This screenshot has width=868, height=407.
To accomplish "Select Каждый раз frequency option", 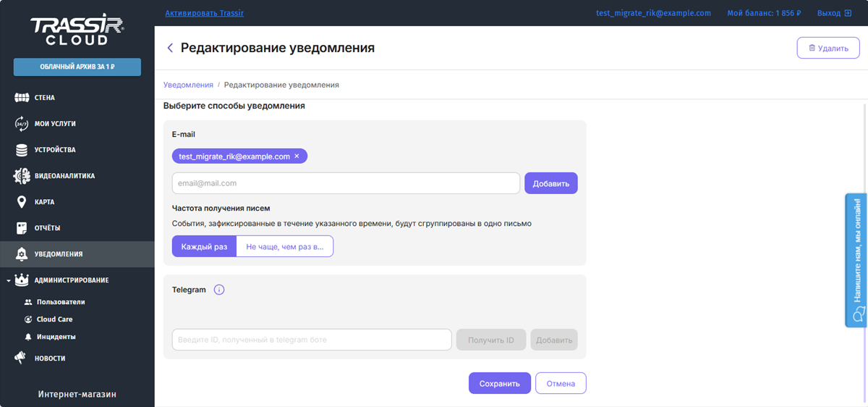I will coord(204,247).
